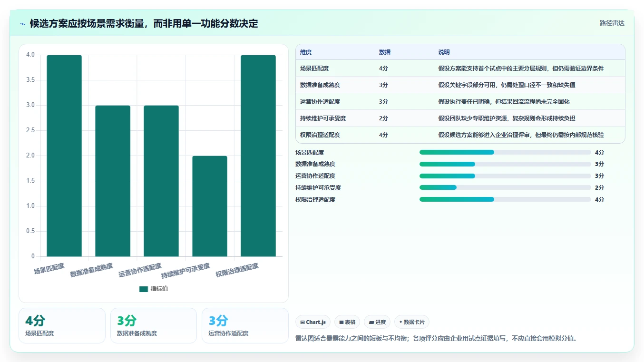
Task: Open the 4分 场景匹配度 data card
Action: pos(62,325)
